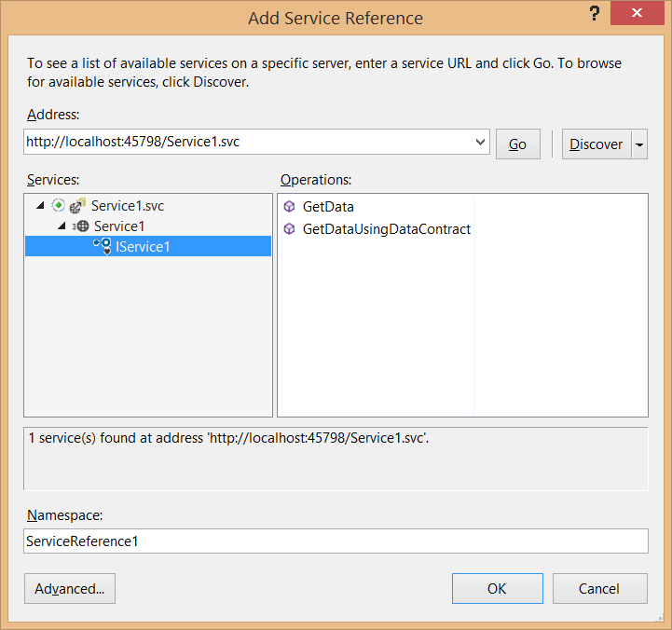Image resolution: width=672 pixels, height=630 pixels.
Task: Select the GetDataUsingDataContract operation
Action: [387, 229]
